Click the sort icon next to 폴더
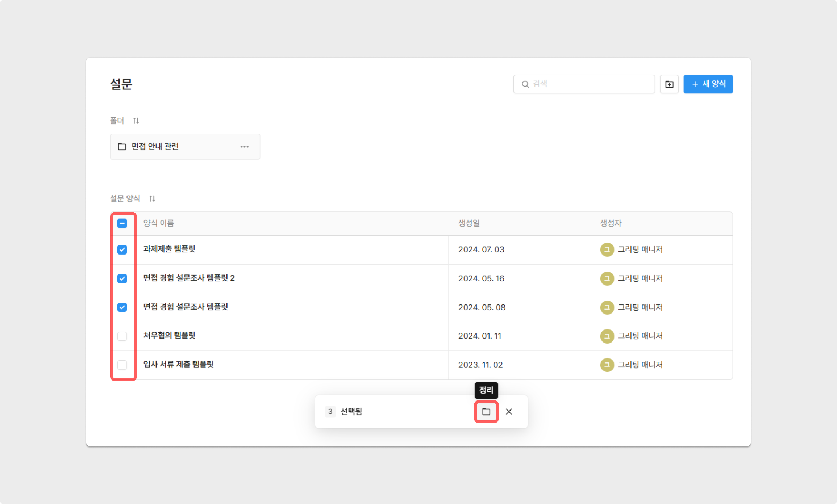 (136, 121)
